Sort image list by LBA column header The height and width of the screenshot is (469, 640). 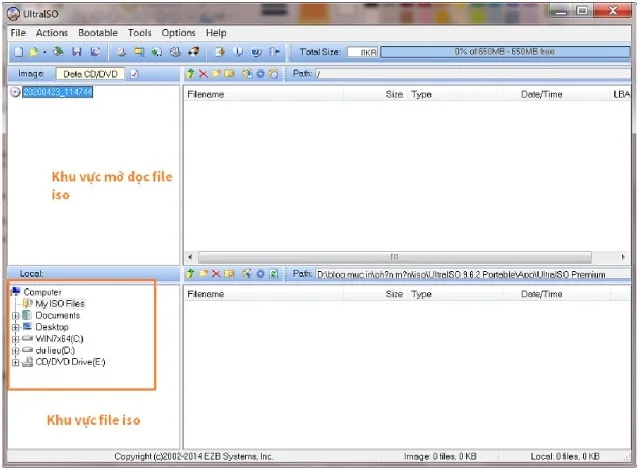(621, 94)
